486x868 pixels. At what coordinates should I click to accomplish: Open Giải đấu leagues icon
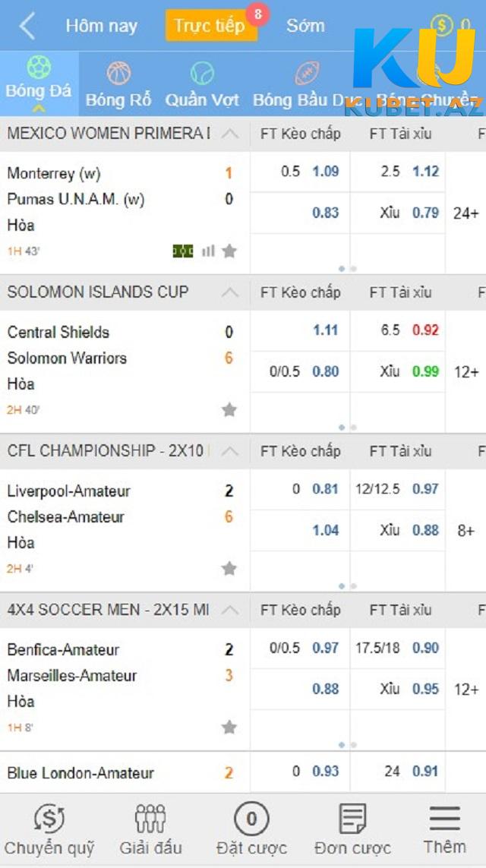point(150,818)
